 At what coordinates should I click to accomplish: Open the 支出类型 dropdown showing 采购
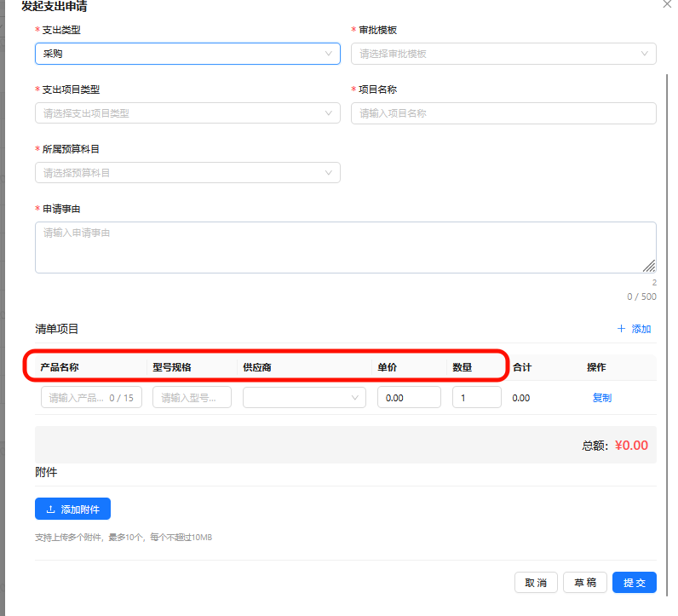pyautogui.click(x=187, y=54)
